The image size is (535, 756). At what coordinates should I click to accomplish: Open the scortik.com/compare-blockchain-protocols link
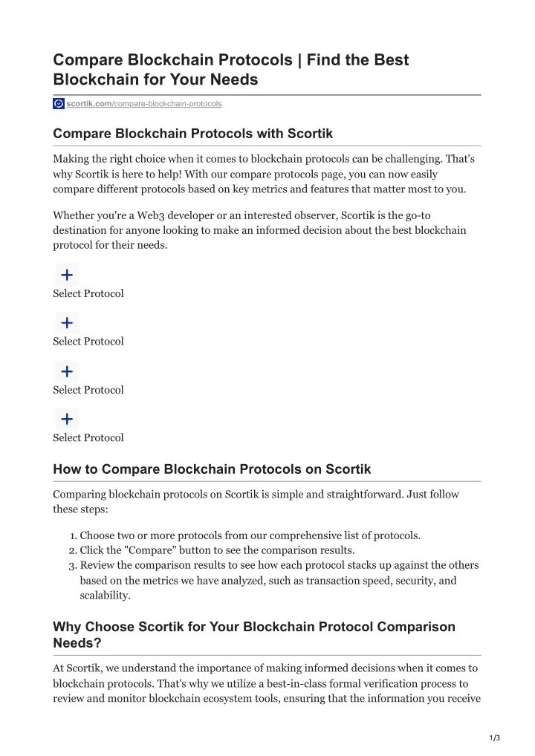tap(143, 104)
